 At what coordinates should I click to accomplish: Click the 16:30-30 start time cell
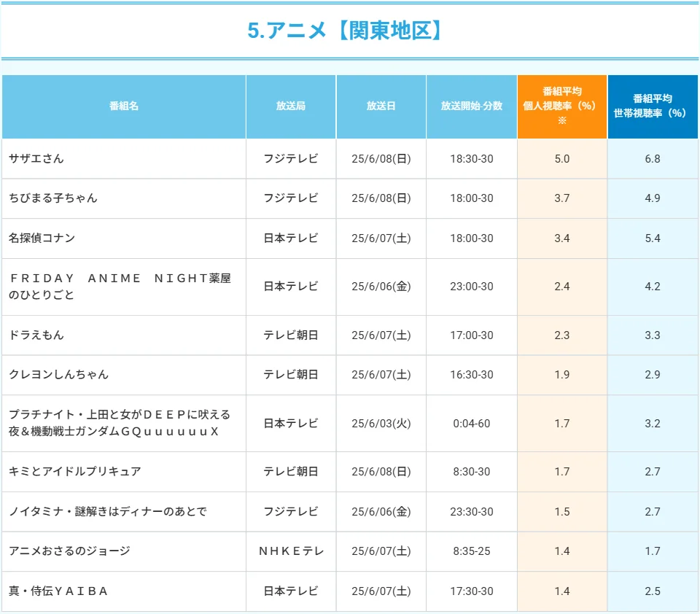tap(472, 374)
